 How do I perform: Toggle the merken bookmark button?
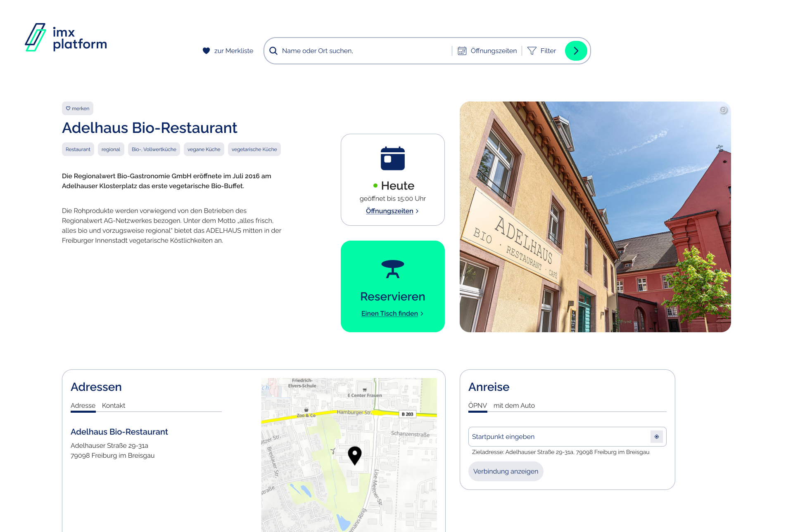coord(78,109)
